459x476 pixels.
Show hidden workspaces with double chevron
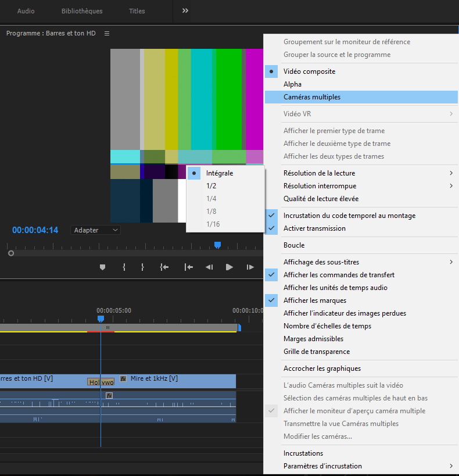click(185, 11)
